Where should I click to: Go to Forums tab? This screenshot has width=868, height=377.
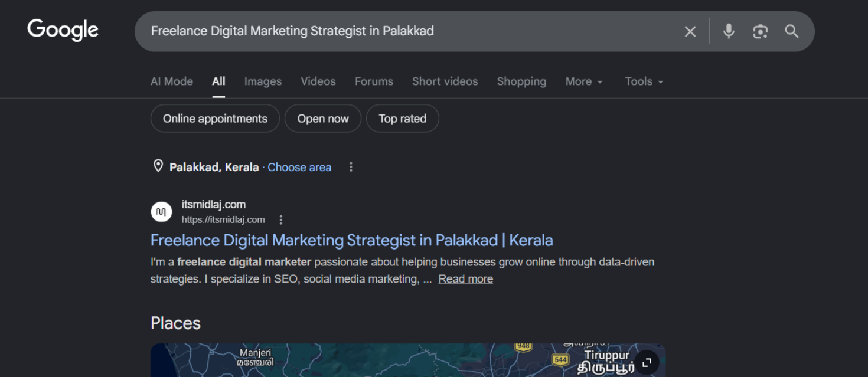pos(374,81)
